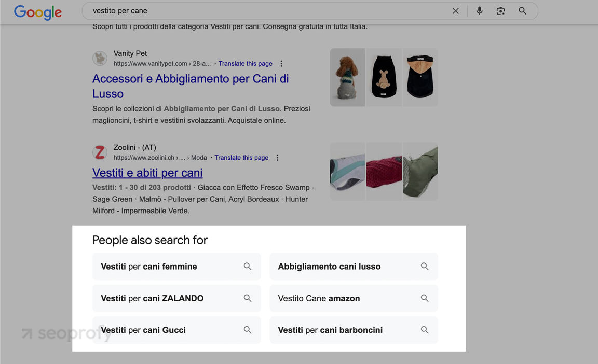Open the green raincoat thumbnail
Image resolution: width=598 pixels, height=364 pixels.
420,171
